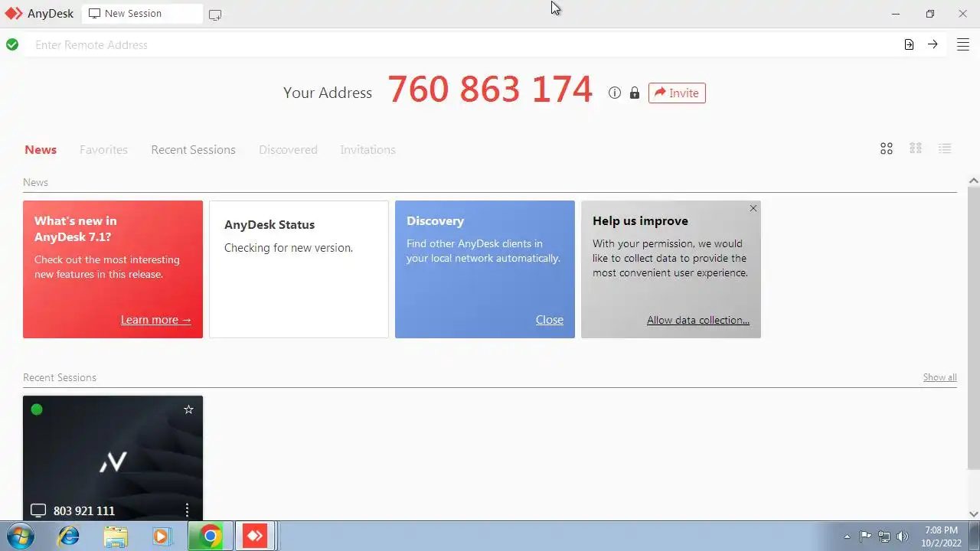Open the file transfer browse icon
Image resolution: width=980 pixels, height=551 pixels.
tap(909, 44)
